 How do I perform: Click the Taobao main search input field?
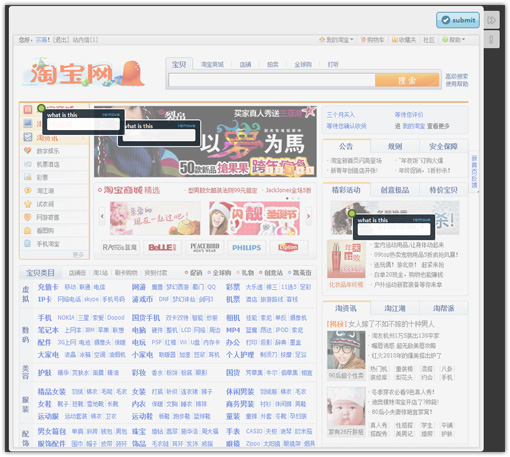point(272,80)
